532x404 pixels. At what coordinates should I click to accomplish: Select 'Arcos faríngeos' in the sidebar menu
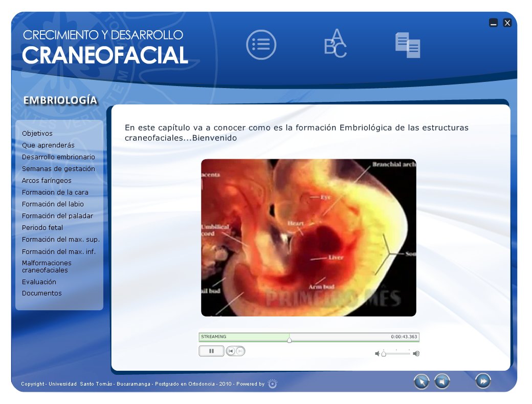pos(47,180)
